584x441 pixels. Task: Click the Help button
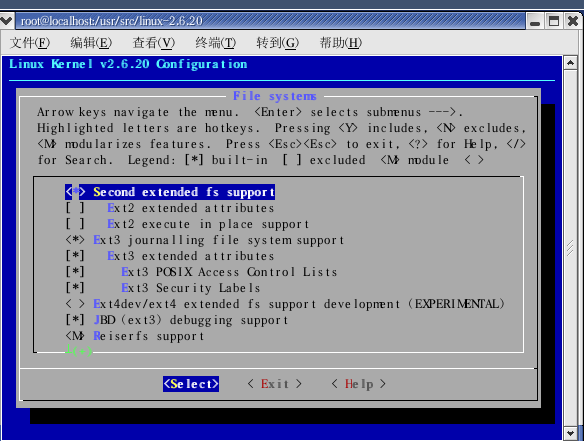(359, 384)
